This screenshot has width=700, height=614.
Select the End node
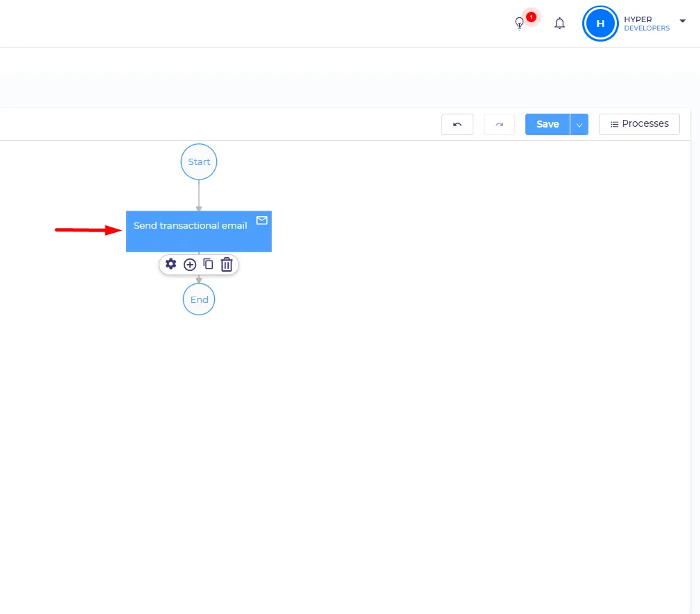tap(199, 299)
